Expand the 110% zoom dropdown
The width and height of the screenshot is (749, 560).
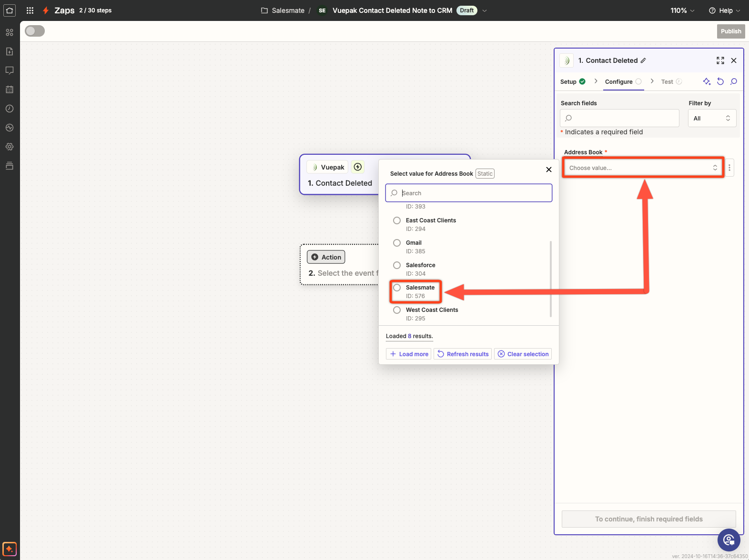pyautogui.click(x=682, y=10)
